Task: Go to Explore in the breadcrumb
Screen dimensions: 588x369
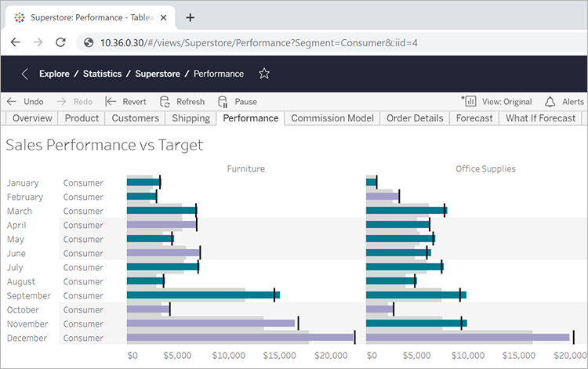Action: coord(54,74)
